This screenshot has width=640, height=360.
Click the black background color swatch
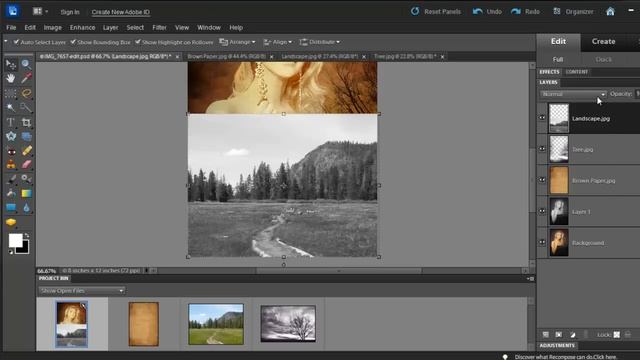[24, 250]
